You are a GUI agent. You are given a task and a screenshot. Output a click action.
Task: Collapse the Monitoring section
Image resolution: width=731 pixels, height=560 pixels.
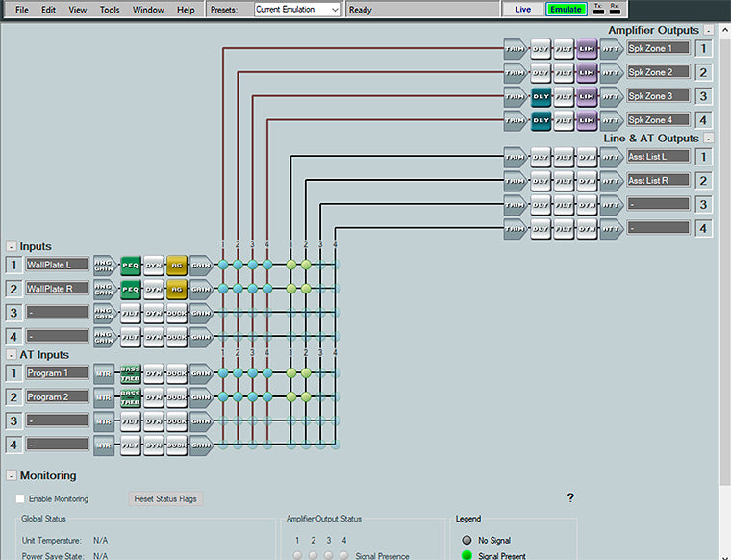click(x=12, y=475)
